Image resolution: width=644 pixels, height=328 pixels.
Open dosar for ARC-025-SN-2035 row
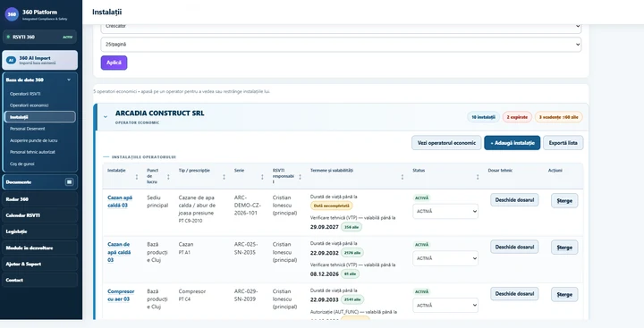point(514,247)
